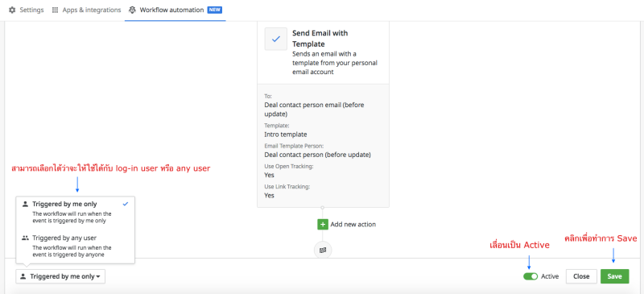Click the Close button
The image size is (644, 294).
581,276
